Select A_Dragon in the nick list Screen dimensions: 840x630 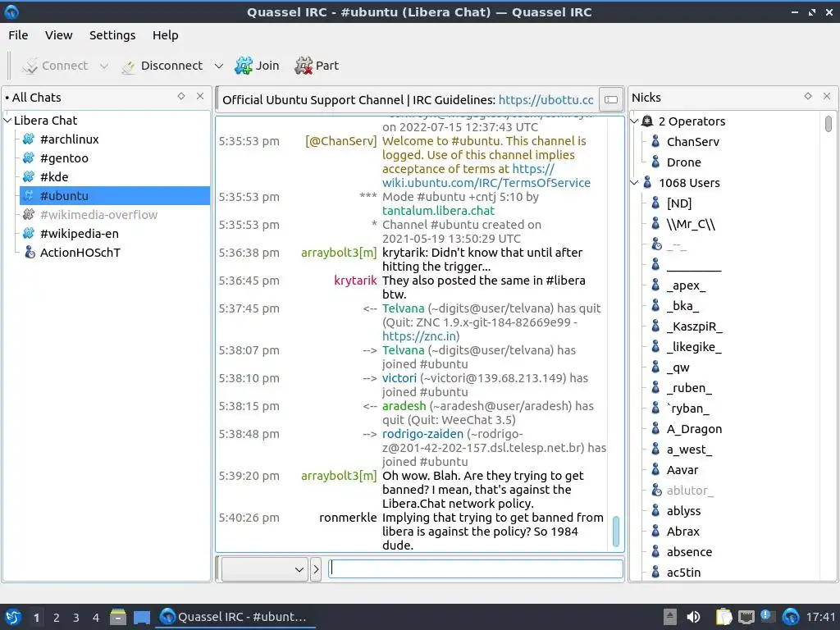(694, 429)
